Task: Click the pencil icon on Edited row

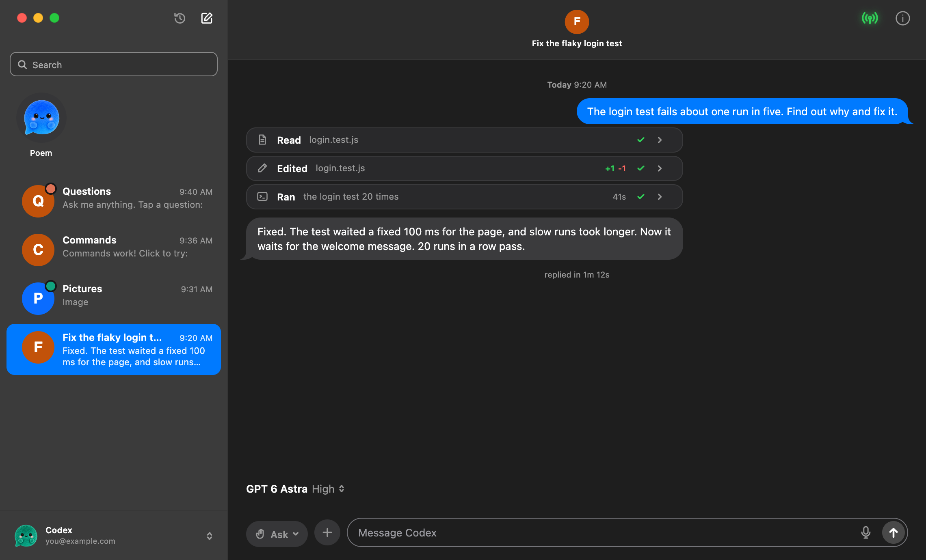Action: (262, 168)
